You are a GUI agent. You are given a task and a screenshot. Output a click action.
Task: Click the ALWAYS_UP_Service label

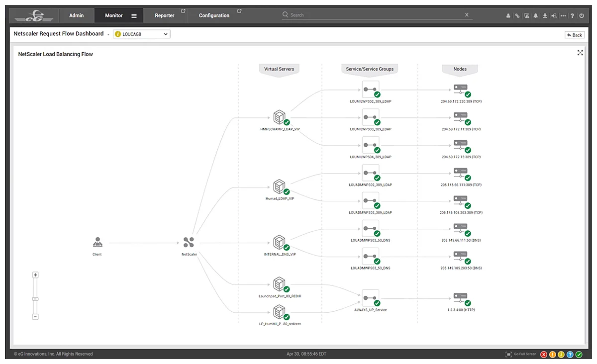371,310
